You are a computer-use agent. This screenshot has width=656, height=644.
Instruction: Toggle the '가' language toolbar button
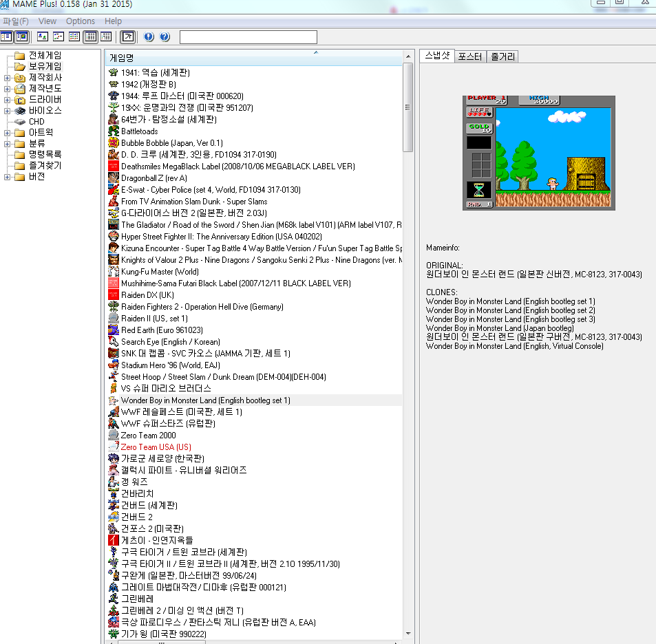pos(128,36)
